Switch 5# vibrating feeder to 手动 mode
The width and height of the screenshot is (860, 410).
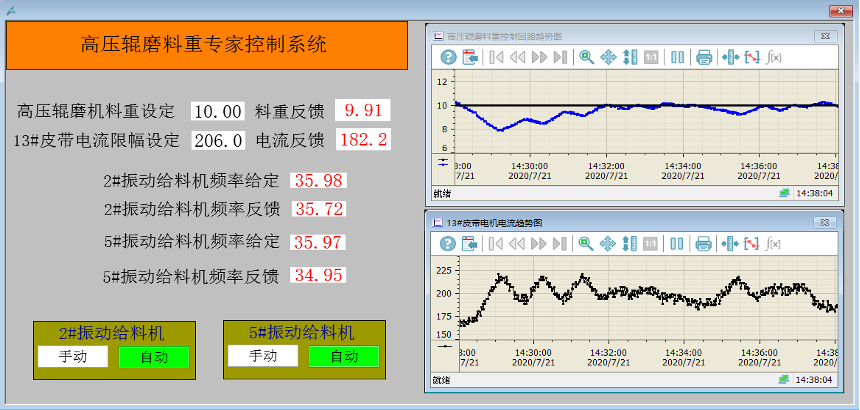pos(262,356)
